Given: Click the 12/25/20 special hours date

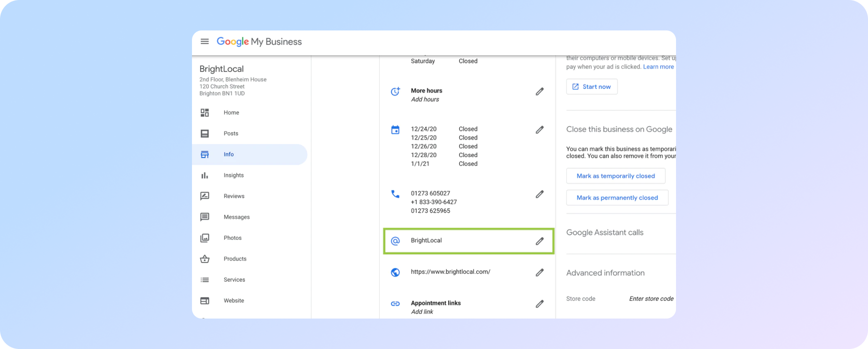Looking at the screenshot, I should pyautogui.click(x=424, y=138).
